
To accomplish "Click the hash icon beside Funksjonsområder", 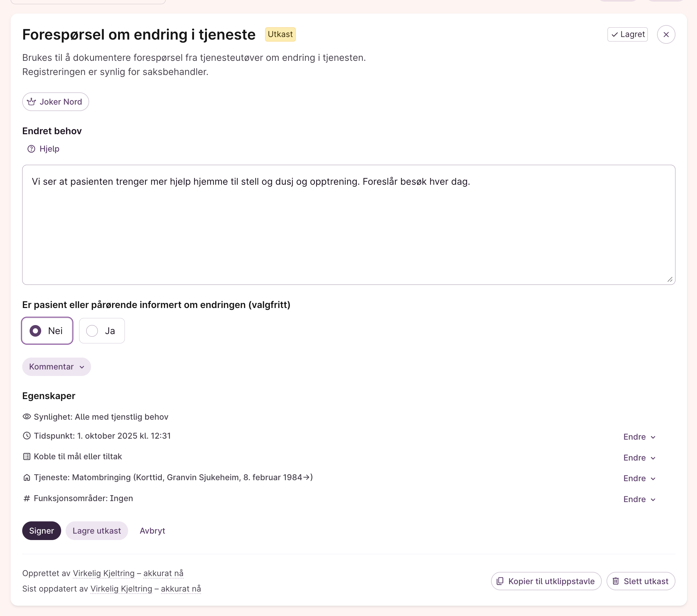I will point(27,498).
